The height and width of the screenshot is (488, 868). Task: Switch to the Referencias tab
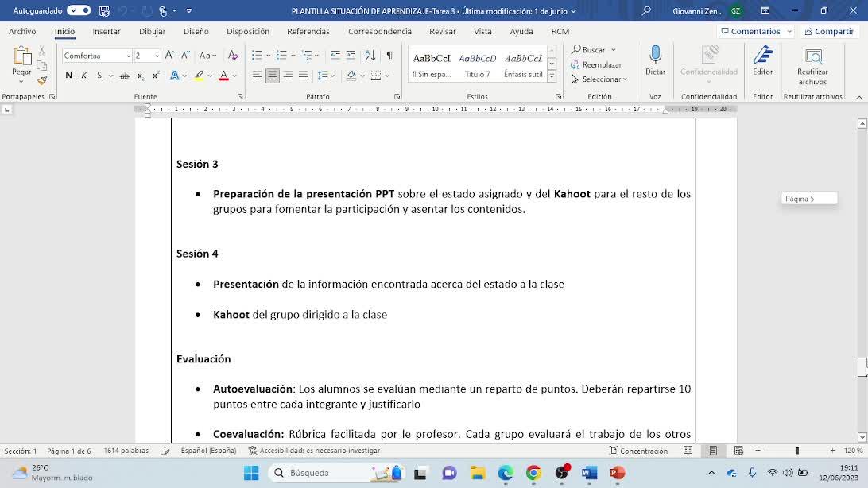[308, 32]
